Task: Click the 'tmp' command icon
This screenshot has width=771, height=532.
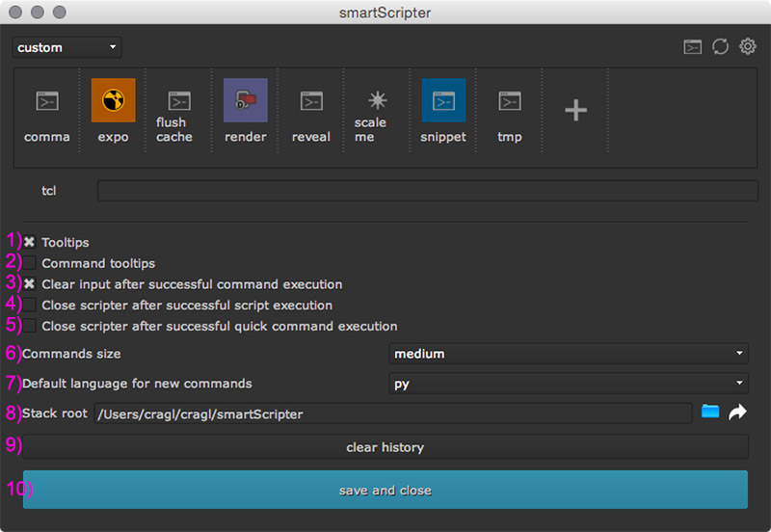Action: point(509,101)
